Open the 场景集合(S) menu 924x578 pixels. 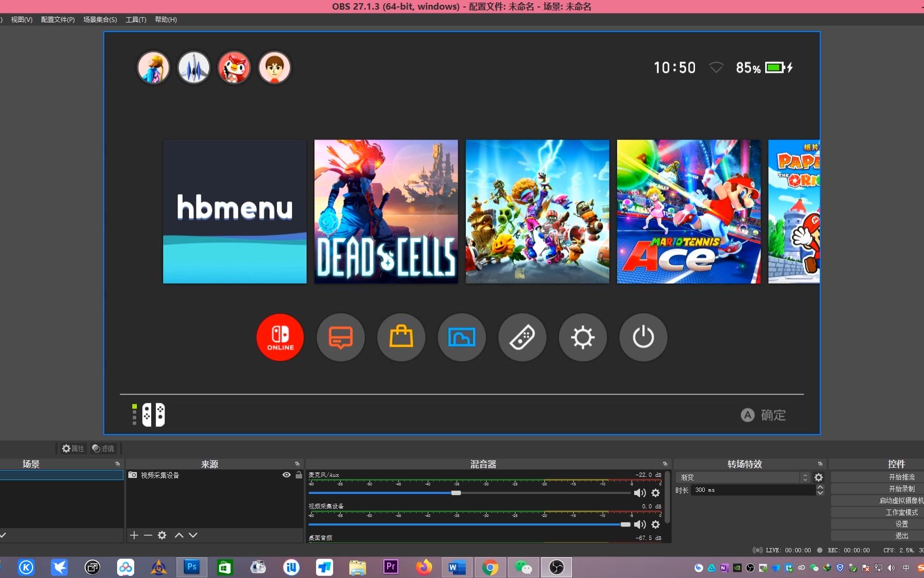click(100, 20)
